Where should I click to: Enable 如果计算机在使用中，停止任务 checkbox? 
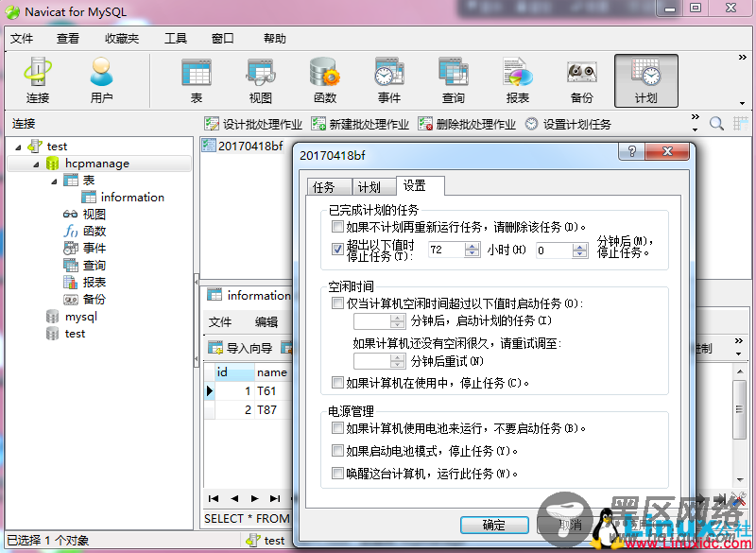pos(337,383)
